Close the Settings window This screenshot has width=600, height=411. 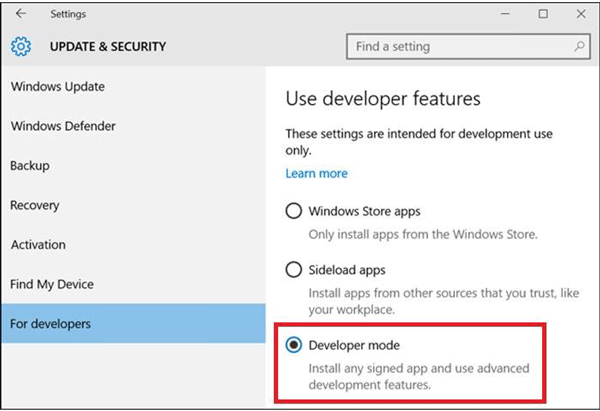click(581, 14)
